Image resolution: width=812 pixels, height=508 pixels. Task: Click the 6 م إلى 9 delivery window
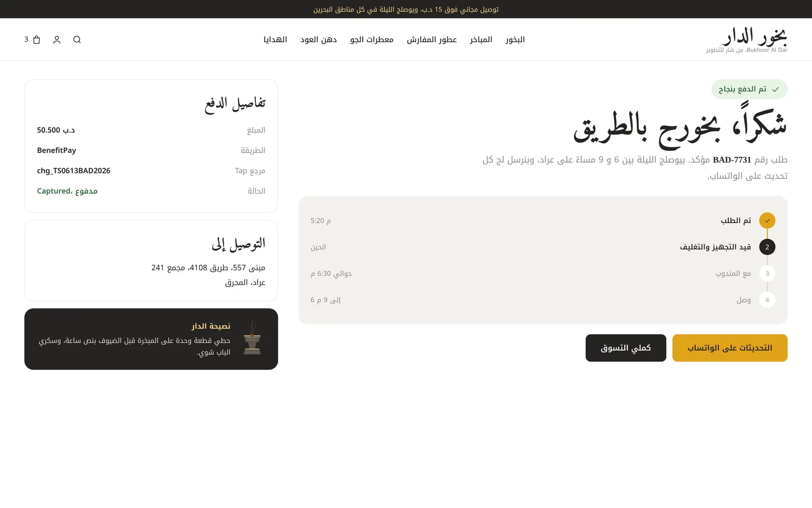325,300
